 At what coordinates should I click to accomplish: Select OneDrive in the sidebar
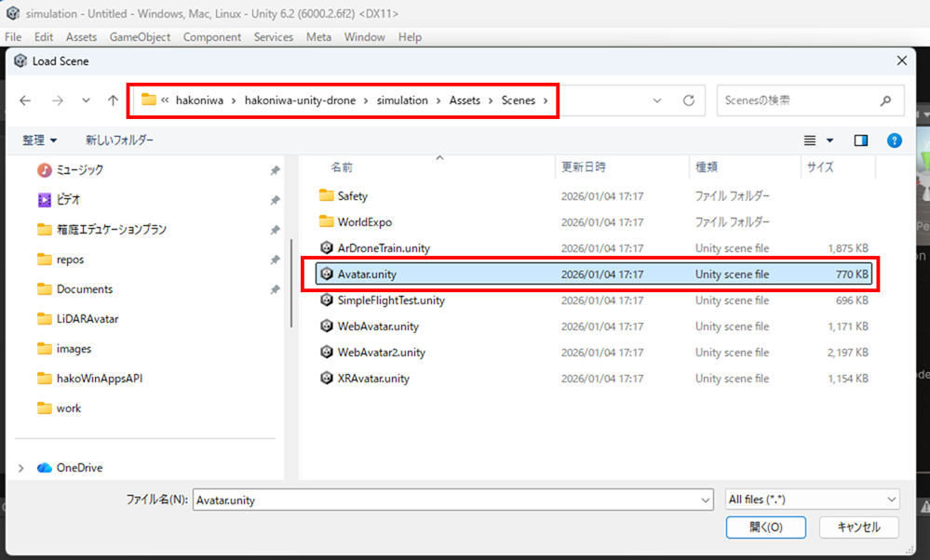[79, 468]
